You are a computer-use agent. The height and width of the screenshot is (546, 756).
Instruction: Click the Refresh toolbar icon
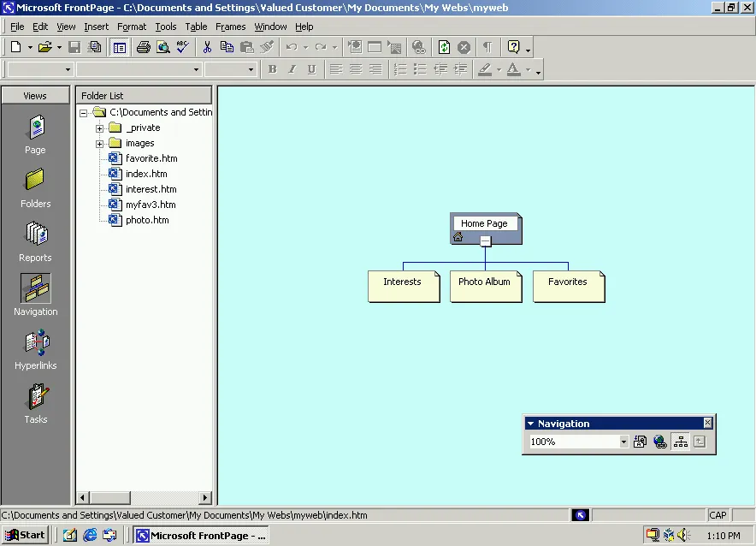pos(444,47)
